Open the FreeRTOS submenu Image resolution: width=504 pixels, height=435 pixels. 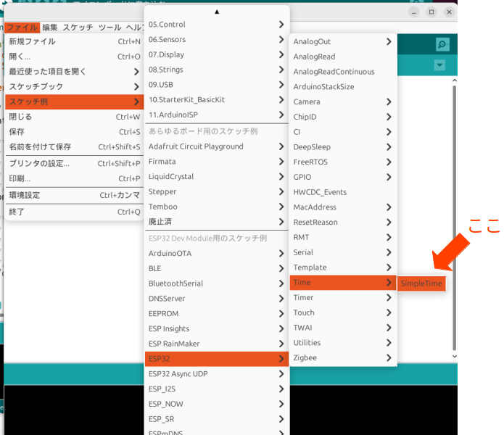coord(343,162)
